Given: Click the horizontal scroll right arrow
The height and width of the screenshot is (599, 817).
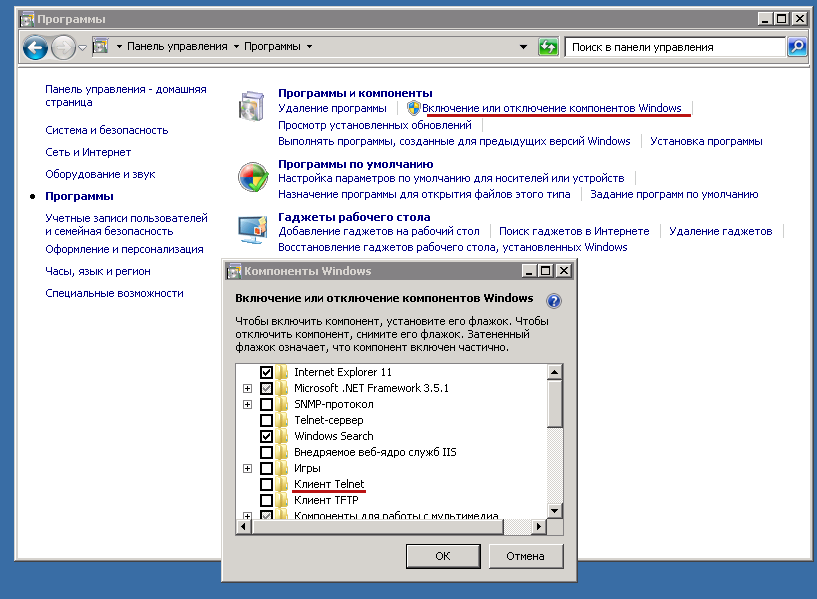Looking at the screenshot, I should 539,527.
